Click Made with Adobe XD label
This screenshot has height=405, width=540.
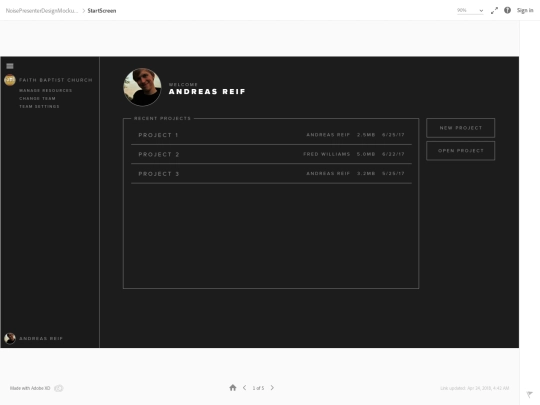tap(30, 388)
